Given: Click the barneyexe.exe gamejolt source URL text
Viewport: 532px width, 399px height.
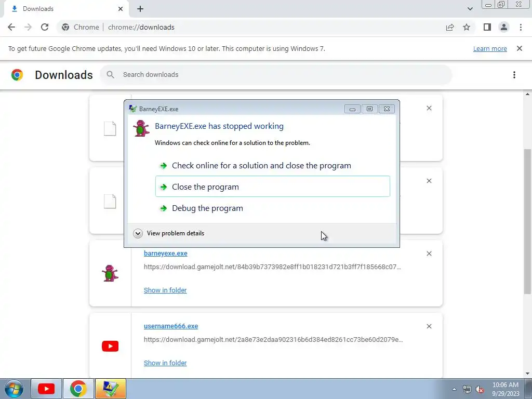Looking at the screenshot, I should click(x=272, y=267).
